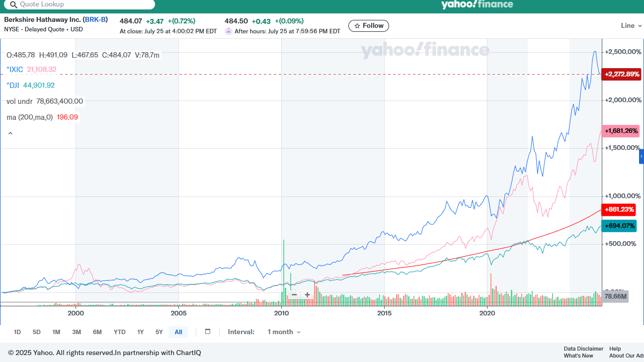The image size is (644, 362).
Task: Follow Berkshire Hathaway with the Follow button
Action: click(x=369, y=26)
